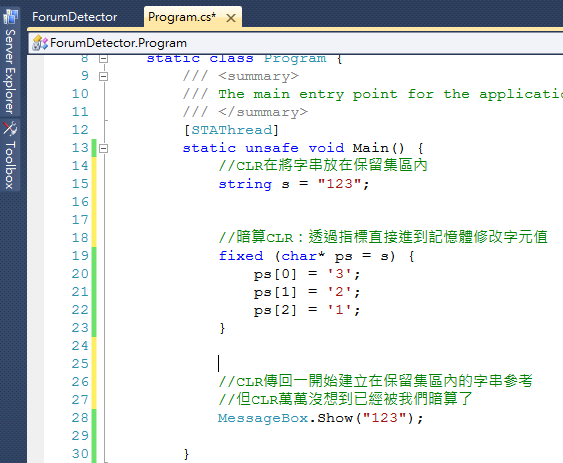Place cursor on the MessageBox.Show line

[320, 418]
